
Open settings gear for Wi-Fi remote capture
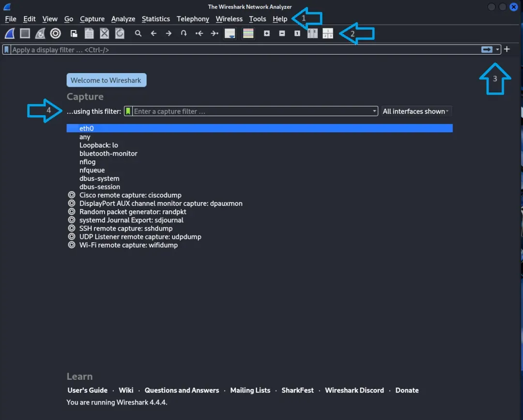coord(71,245)
